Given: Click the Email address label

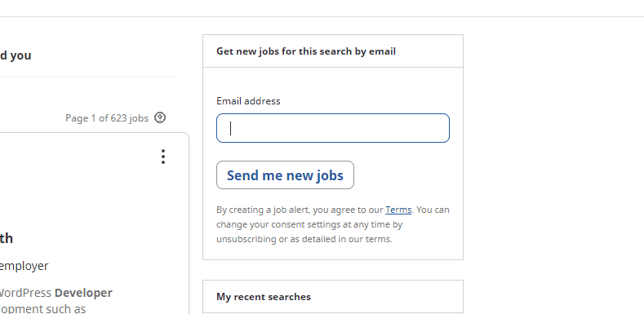Looking at the screenshot, I should (248, 101).
